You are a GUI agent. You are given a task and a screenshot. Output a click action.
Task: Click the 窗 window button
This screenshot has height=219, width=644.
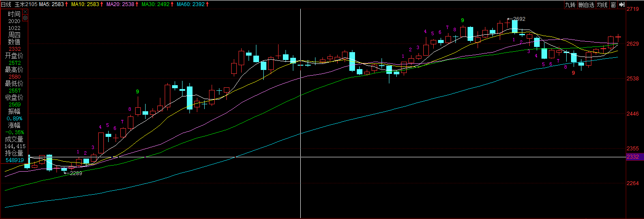pyautogui.click(x=613, y=5)
